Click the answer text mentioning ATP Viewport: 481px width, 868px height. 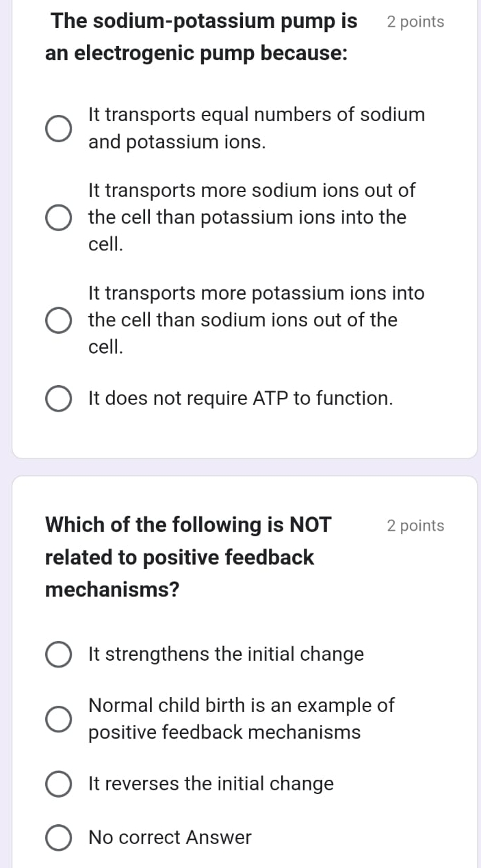(x=240, y=398)
